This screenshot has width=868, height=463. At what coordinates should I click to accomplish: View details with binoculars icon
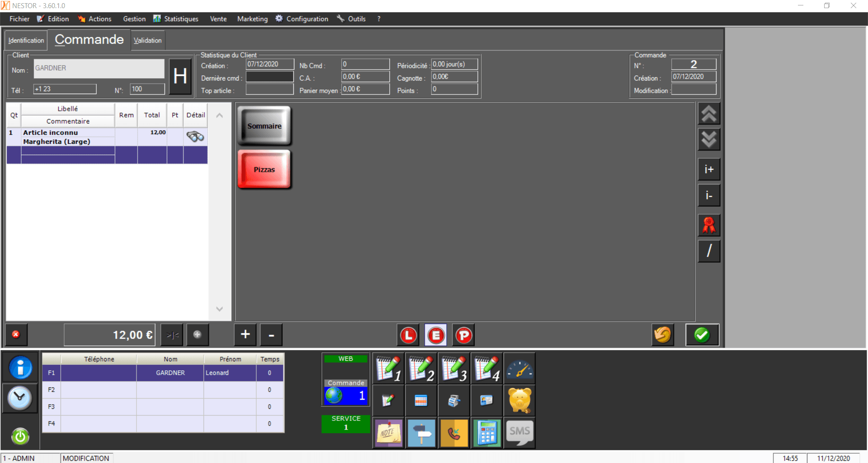(x=195, y=136)
